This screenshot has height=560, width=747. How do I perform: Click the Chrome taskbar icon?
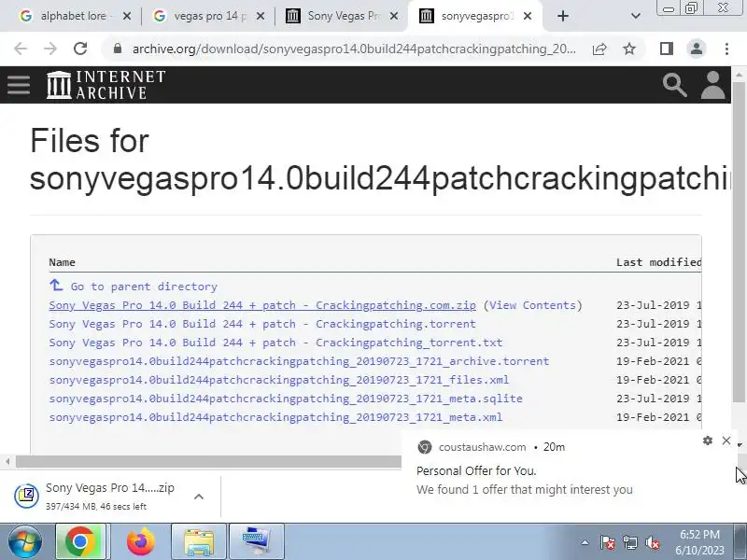80,541
